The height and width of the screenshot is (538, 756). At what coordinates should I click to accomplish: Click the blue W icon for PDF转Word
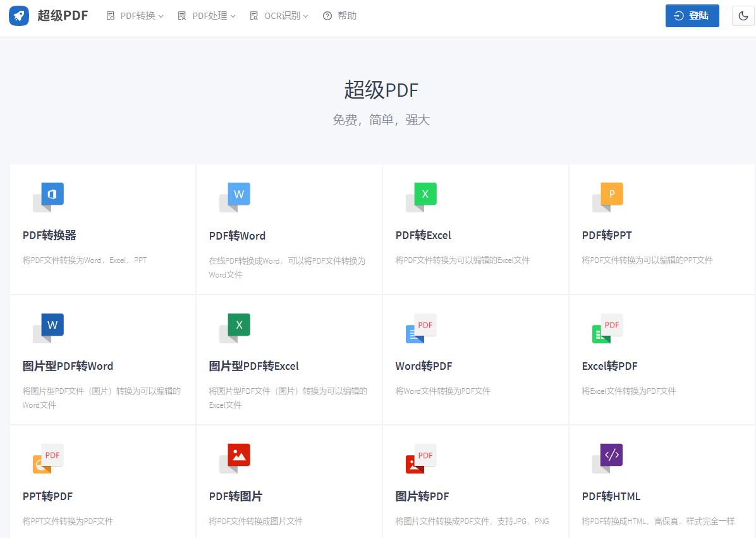pos(235,197)
